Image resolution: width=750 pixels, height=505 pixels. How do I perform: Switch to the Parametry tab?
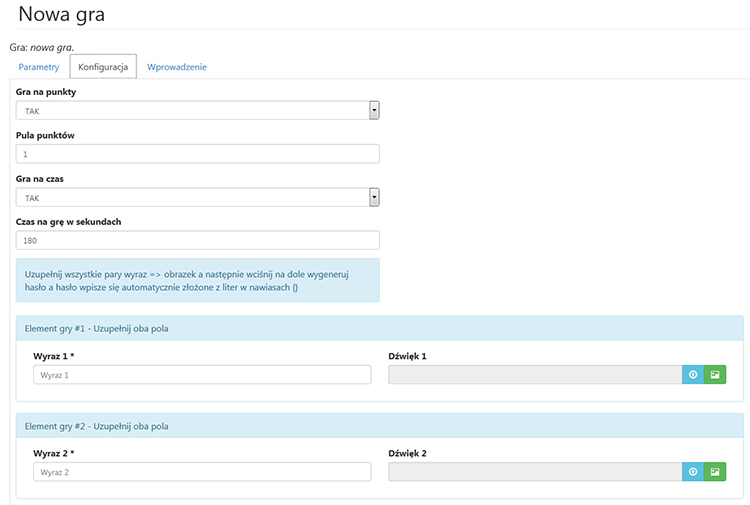(x=39, y=67)
